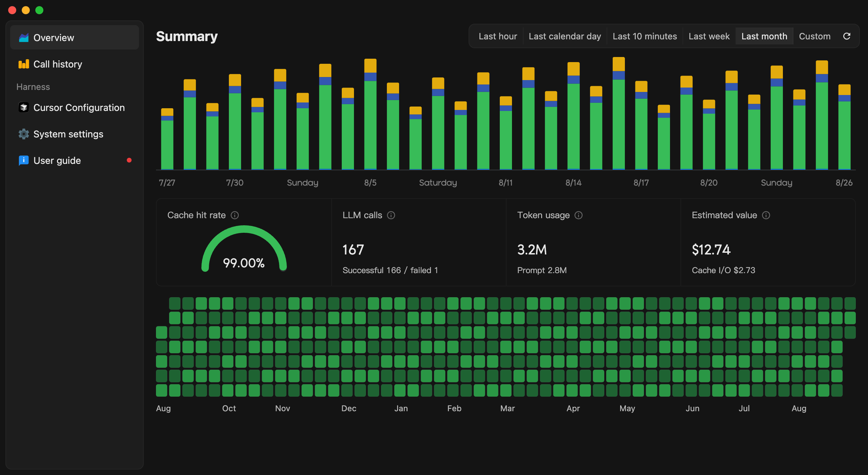Click the Harness section label
This screenshot has width=868, height=475.
[x=33, y=87]
